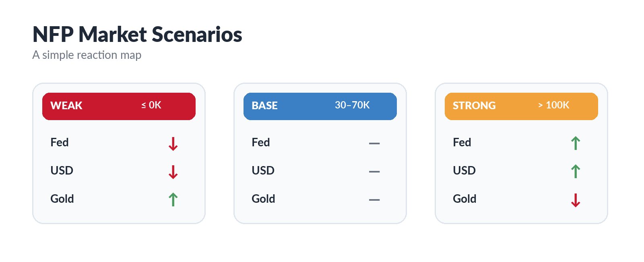Click the 'A simple reaction map' subtitle

[87, 55]
